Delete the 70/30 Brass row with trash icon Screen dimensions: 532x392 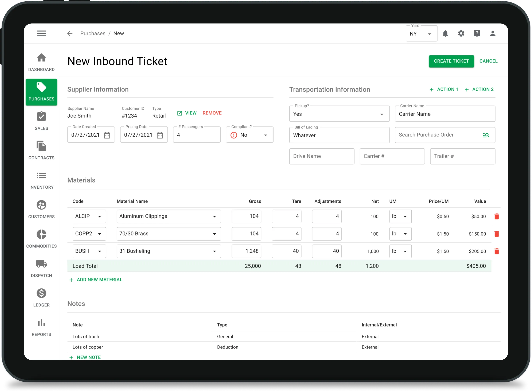(497, 234)
